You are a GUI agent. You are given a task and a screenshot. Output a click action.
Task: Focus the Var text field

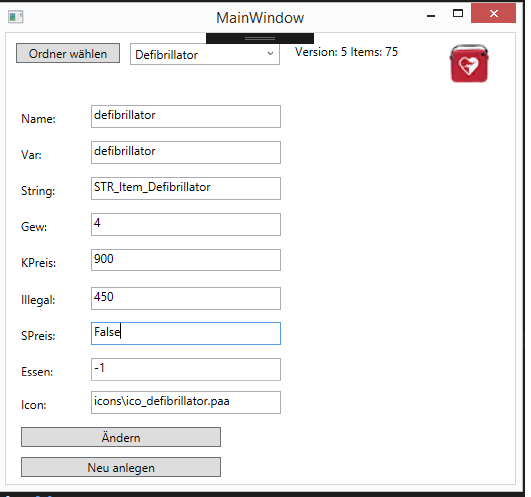186,152
